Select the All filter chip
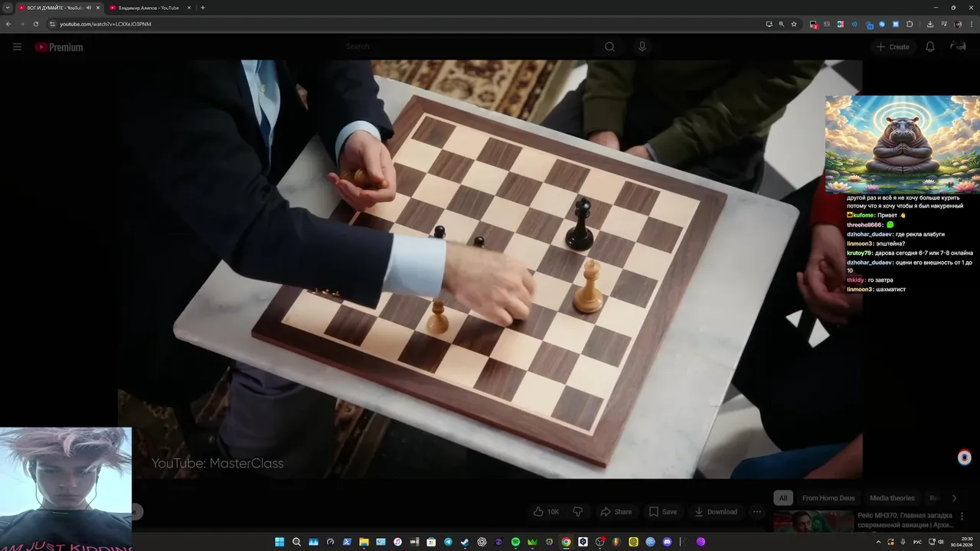The width and height of the screenshot is (980, 551). pos(782,498)
